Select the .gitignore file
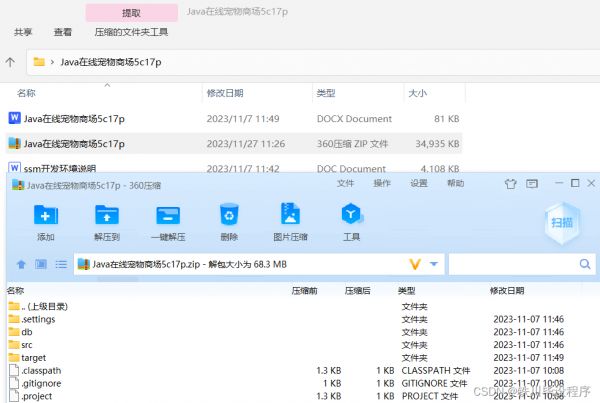This screenshot has width=600, height=403. coord(35,383)
